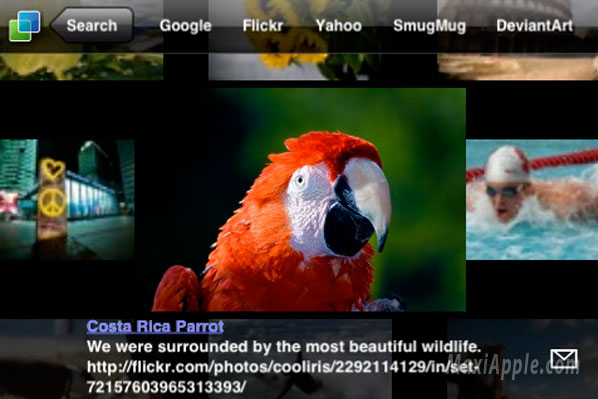Select the 'We were surrounded' description text
This screenshot has height=399, width=598.
click(x=284, y=347)
